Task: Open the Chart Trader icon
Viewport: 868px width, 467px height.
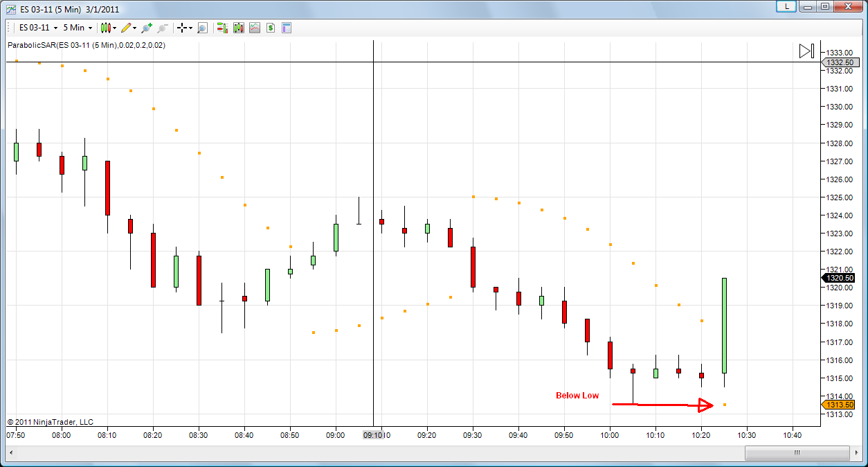Action: coord(222,28)
